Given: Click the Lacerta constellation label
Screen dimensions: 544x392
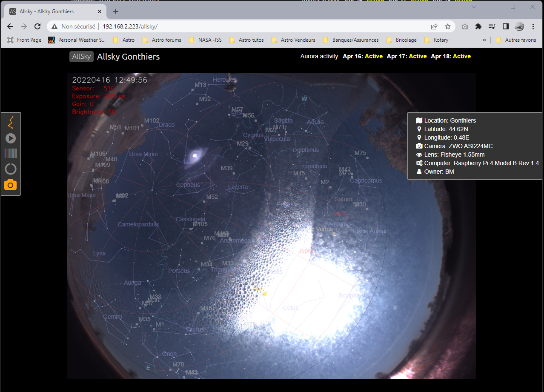Looking at the screenshot, I should pyautogui.click(x=238, y=187).
